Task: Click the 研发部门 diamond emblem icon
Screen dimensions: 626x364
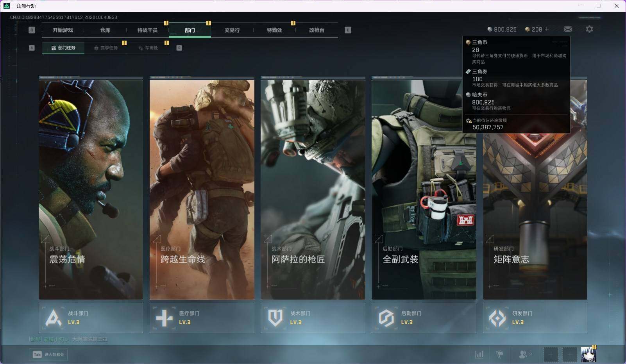Action: click(497, 318)
